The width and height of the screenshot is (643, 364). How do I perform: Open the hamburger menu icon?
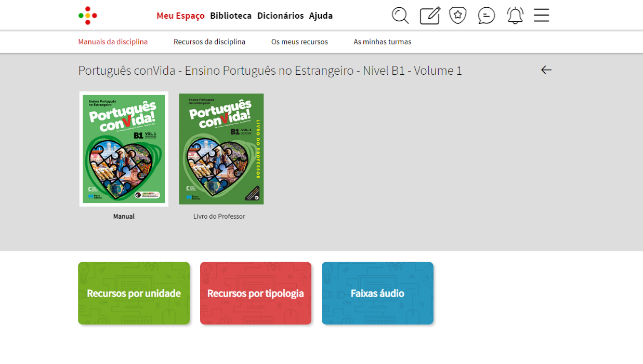click(541, 15)
